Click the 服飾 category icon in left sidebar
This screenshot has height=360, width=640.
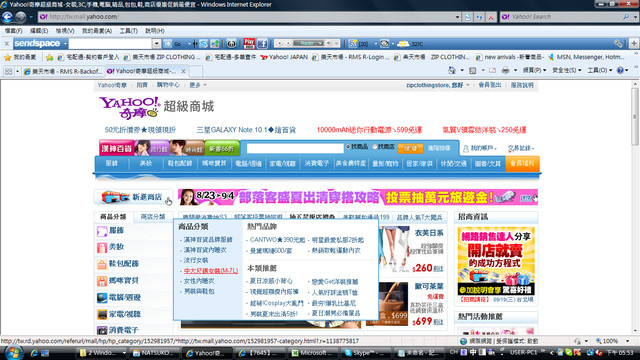102,231
